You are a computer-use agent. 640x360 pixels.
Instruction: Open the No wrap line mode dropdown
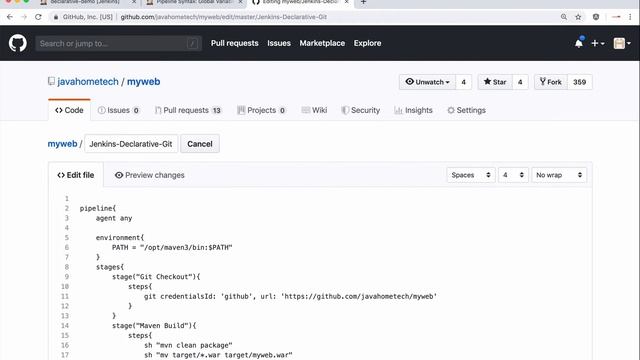(559, 175)
